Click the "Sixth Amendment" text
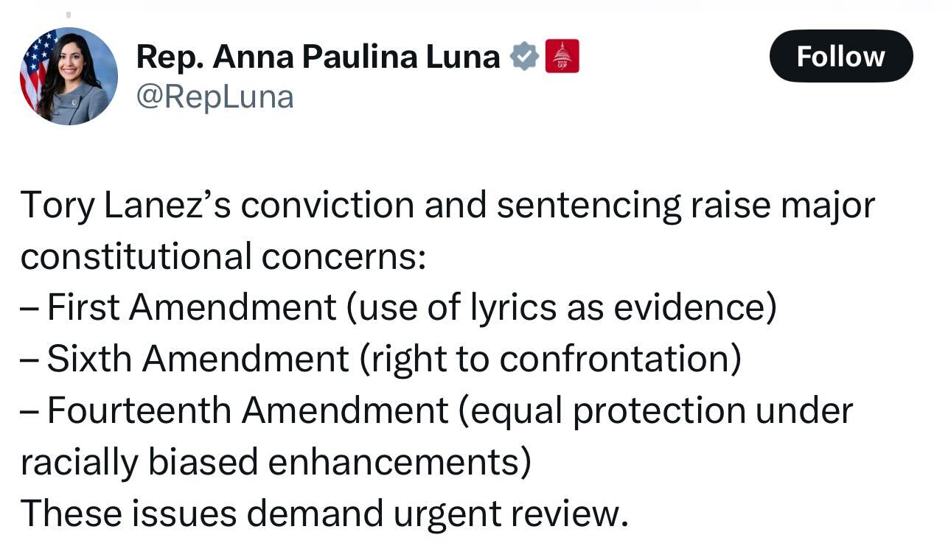The image size is (951, 560). tap(198, 359)
